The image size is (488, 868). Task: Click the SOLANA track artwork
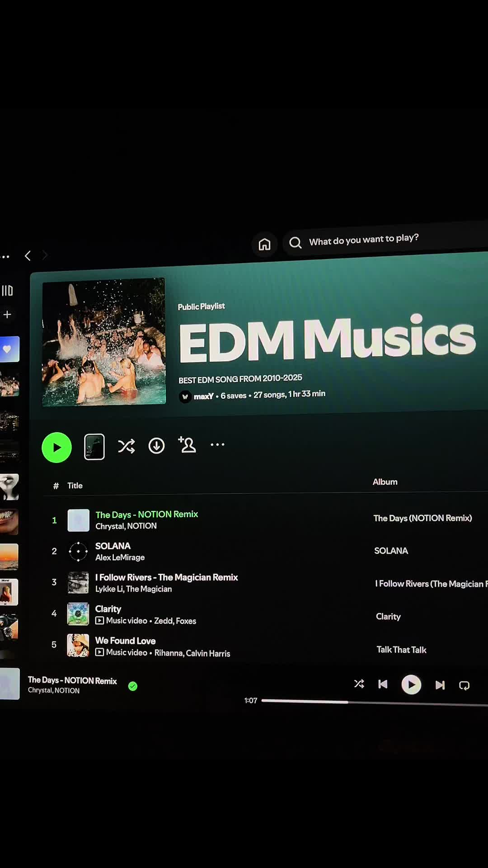78,552
